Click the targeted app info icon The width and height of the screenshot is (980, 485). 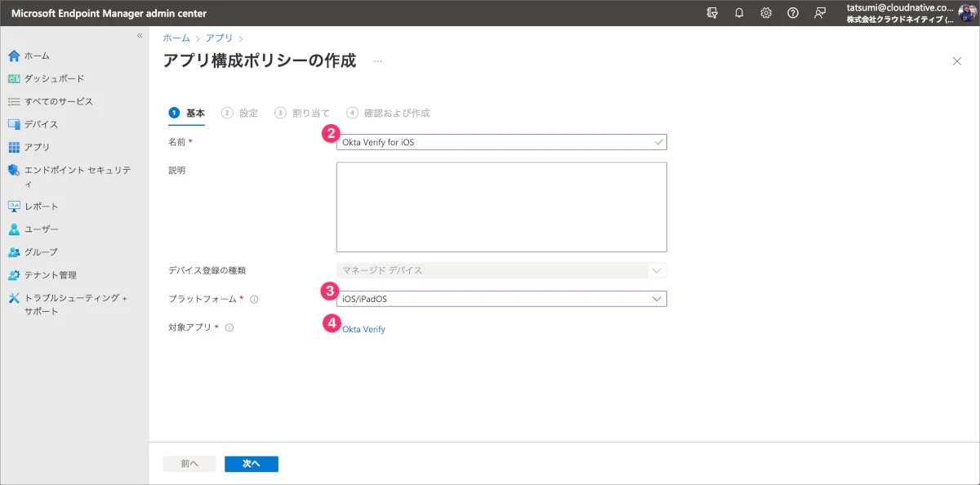pos(229,328)
